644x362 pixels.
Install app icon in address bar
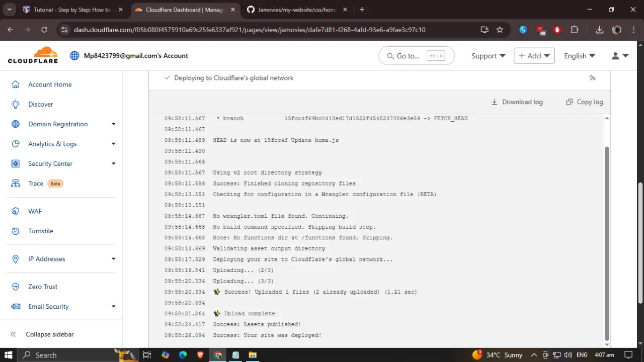pyautogui.click(x=485, y=30)
